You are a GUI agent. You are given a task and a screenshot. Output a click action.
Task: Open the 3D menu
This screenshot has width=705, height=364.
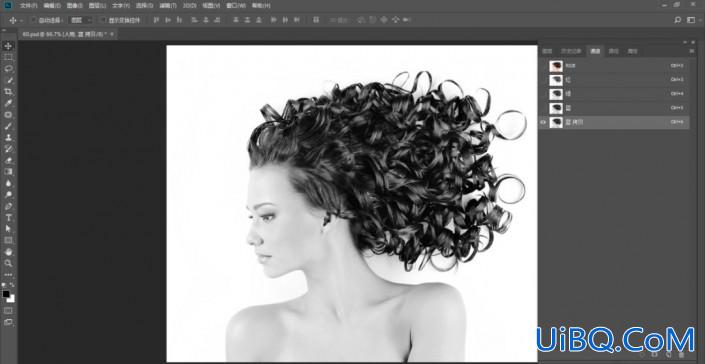(189, 6)
